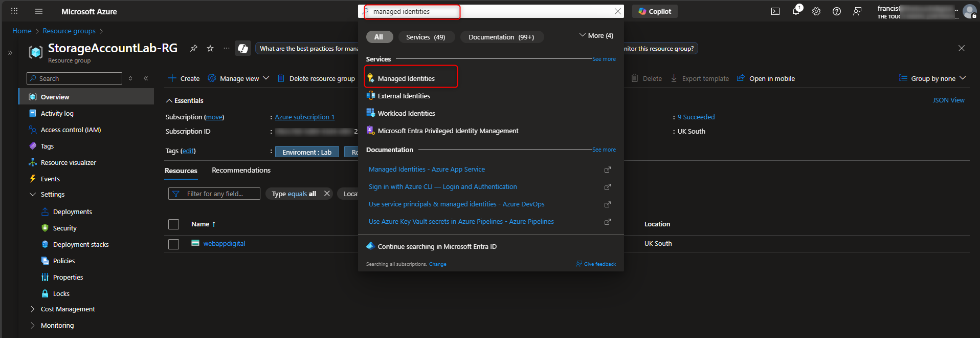The height and width of the screenshot is (338, 980).
Task: Open Cloud Shell terminal icon
Action: [x=775, y=11]
